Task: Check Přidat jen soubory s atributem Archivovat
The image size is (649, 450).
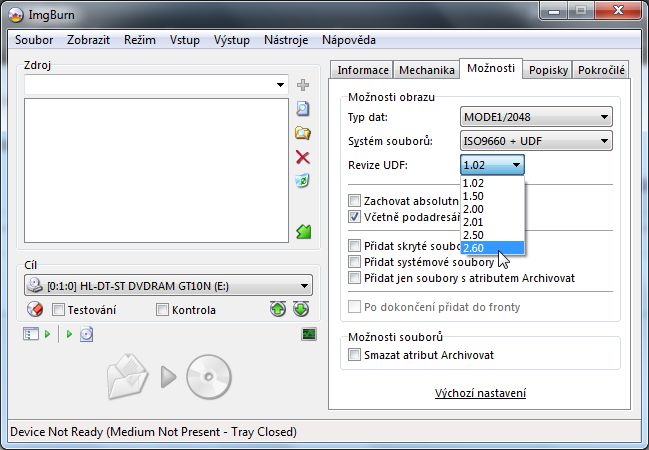Action: 354,278
